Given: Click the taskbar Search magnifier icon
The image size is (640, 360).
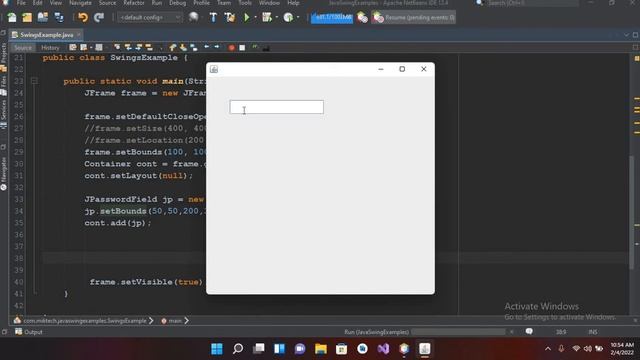Looking at the screenshot, I should pyautogui.click(x=238, y=349).
